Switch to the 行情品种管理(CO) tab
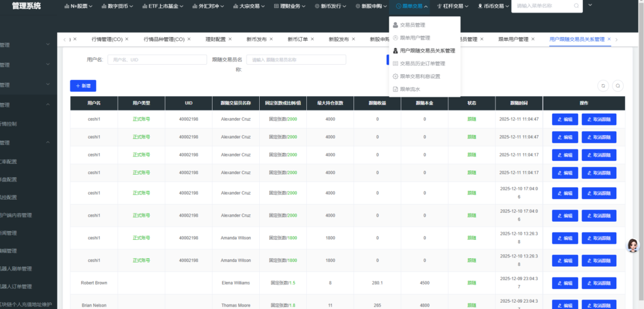Image resolution: width=644 pixels, height=309 pixels. point(164,40)
